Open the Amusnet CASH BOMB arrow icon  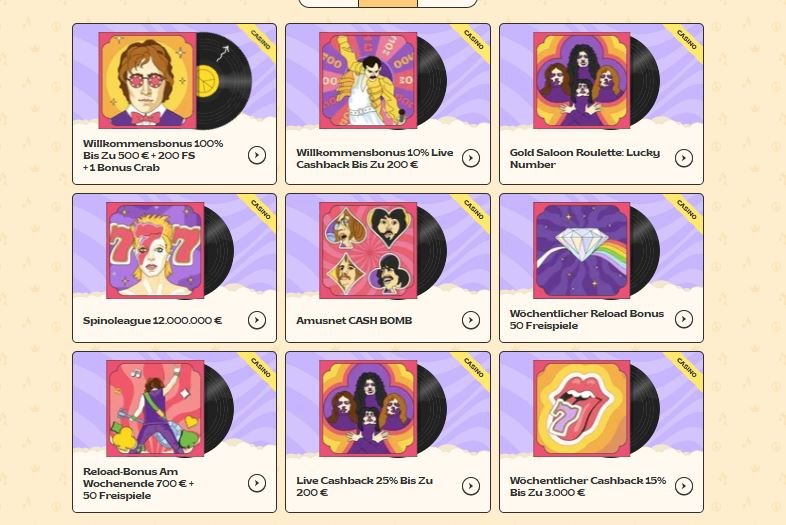click(x=471, y=320)
